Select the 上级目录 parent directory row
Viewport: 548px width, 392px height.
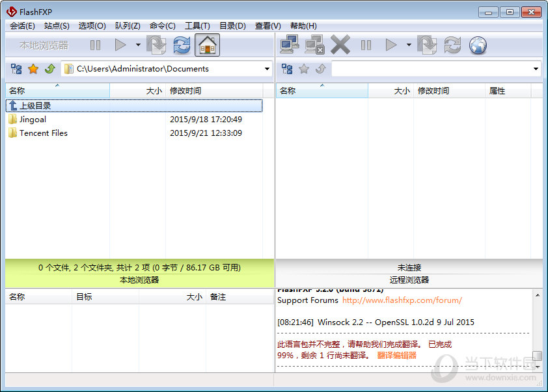pyautogui.click(x=134, y=106)
